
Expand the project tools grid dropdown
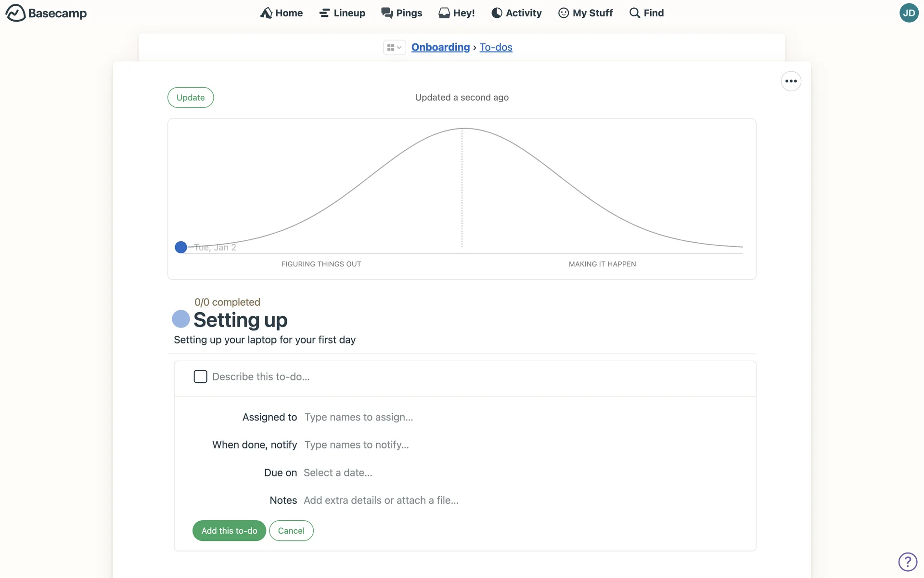pos(394,47)
